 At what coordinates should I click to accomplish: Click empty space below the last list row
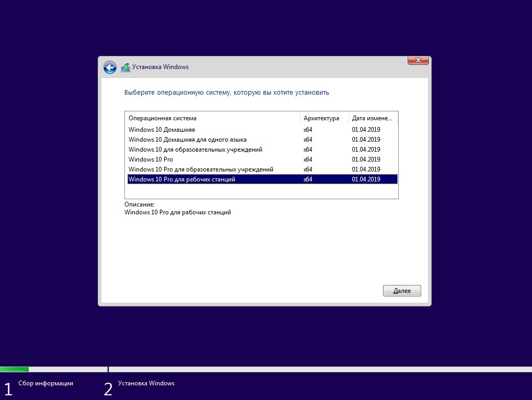coord(261,191)
